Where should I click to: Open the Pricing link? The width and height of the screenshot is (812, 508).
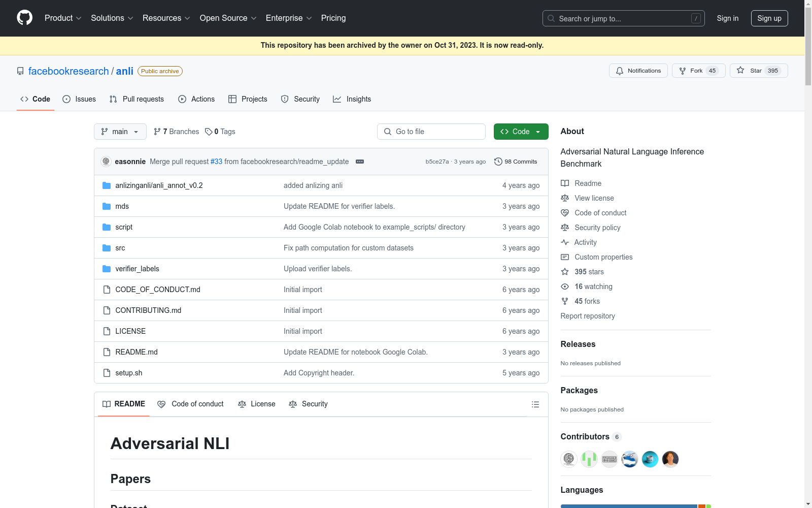(x=333, y=18)
